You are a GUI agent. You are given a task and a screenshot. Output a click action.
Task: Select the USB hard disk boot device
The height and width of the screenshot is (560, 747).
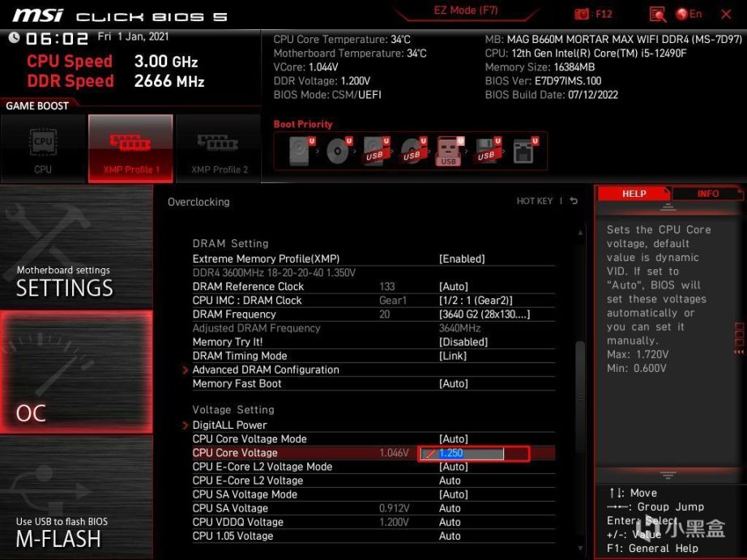376,151
